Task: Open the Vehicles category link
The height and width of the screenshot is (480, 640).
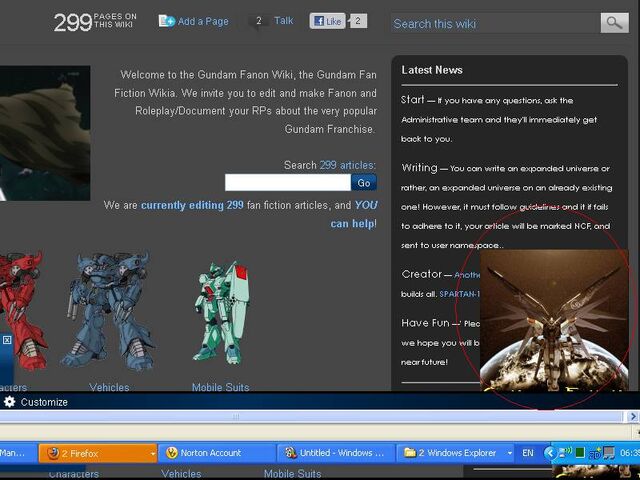Action: coord(109,387)
